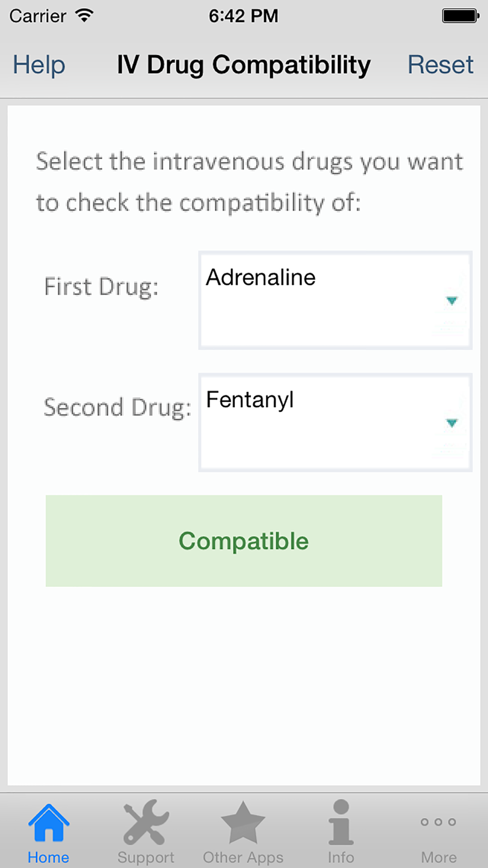This screenshot has height=868, width=488.
Task: Tap the battery indicator icon
Action: click(x=461, y=16)
